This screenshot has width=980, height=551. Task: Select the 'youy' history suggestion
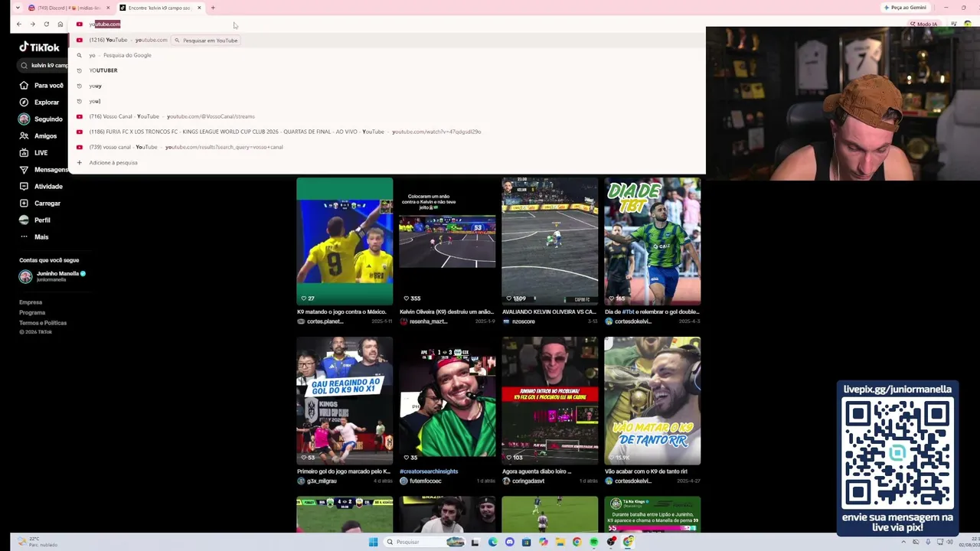(x=387, y=86)
